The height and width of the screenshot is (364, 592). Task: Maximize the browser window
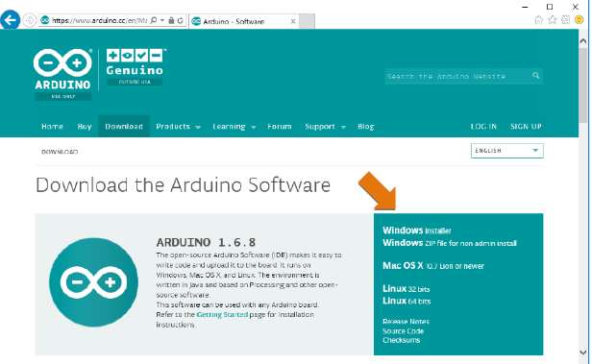pos(550,7)
